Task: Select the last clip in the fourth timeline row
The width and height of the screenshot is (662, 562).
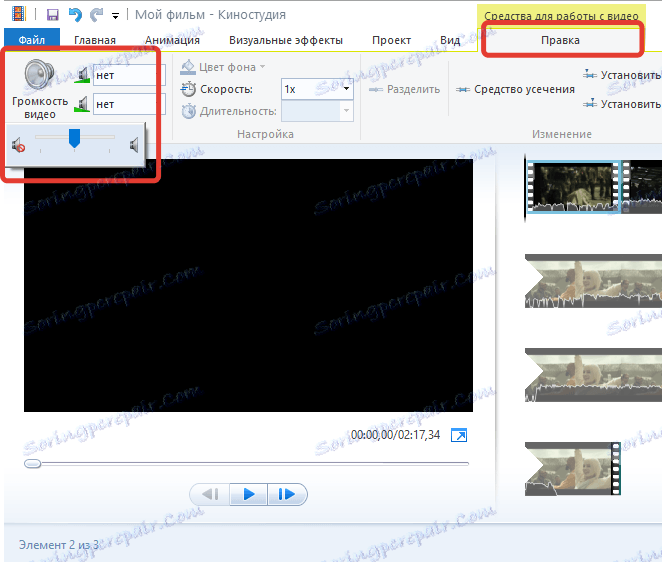Action: click(572, 469)
